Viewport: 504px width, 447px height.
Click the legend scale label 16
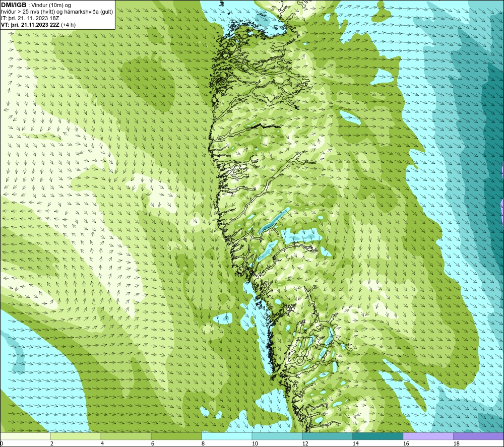click(x=406, y=444)
